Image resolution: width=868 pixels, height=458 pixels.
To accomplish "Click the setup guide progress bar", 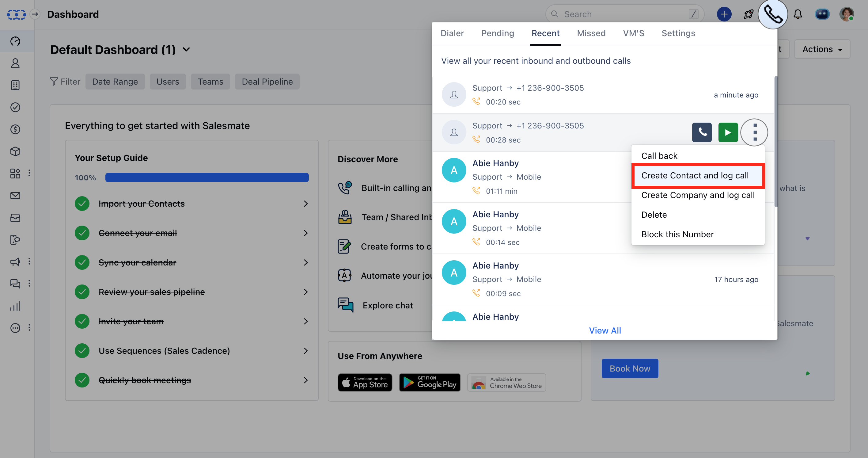I will click(207, 177).
